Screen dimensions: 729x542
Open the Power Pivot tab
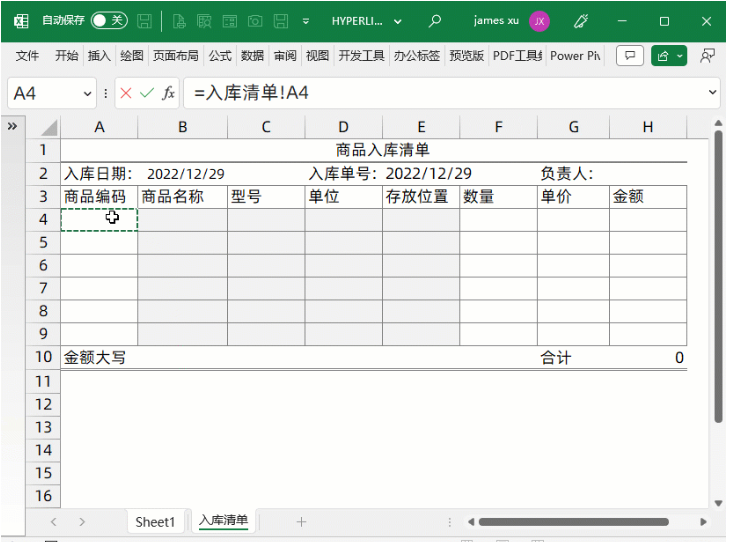pos(575,56)
